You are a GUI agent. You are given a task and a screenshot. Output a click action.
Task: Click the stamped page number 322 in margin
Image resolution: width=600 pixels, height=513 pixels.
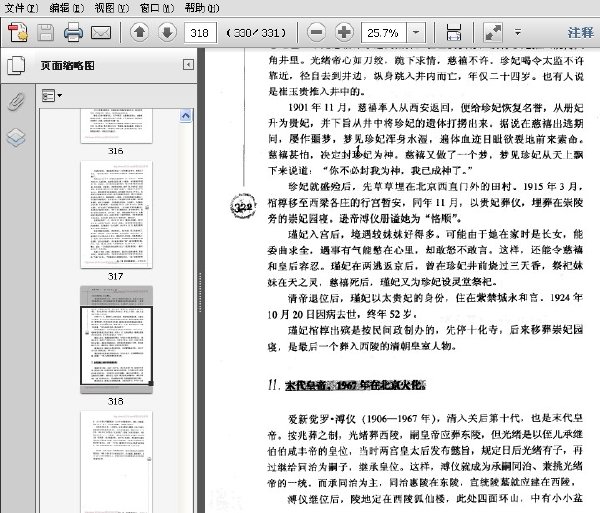(243, 207)
